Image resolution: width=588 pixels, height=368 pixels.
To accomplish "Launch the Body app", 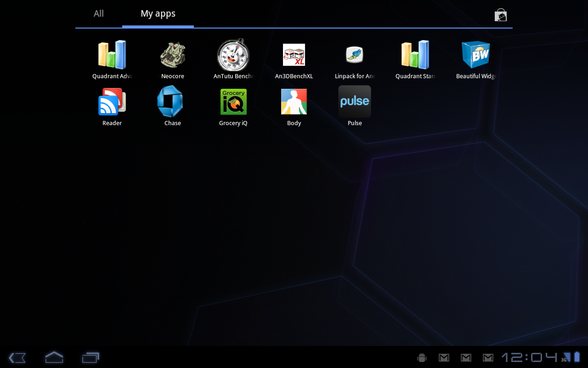I will [294, 102].
